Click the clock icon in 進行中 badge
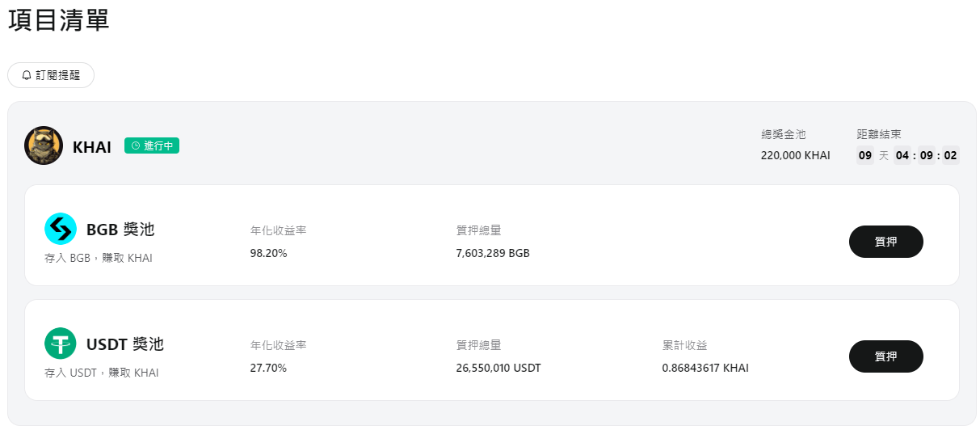This screenshot has width=980, height=430. coord(135,145)
